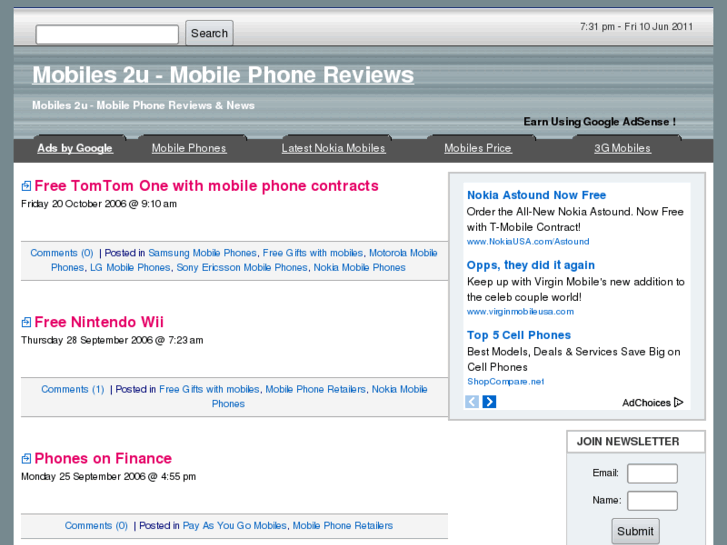This screenshot has width=727, height=545.
Task: Click the Friday 20 October 2006 date
Action: pyautogui.click(x=99, y=204)
